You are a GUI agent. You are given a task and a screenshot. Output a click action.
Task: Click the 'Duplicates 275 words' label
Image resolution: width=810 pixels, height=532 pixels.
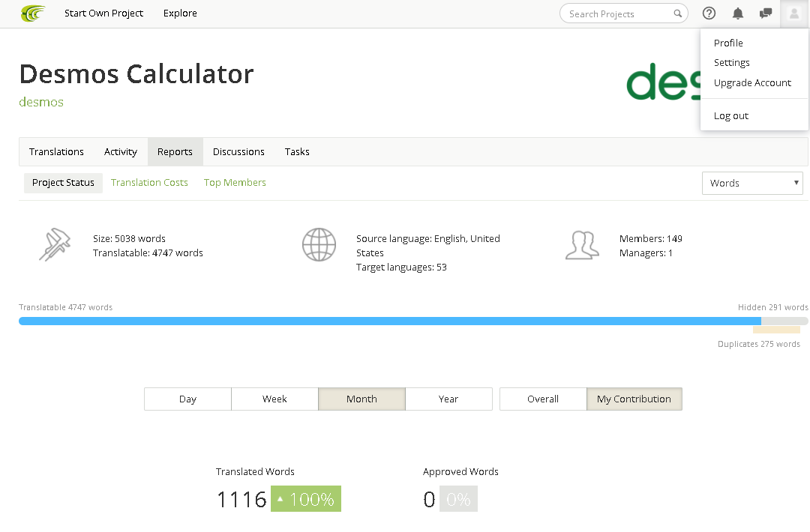(x=759, y=344)
